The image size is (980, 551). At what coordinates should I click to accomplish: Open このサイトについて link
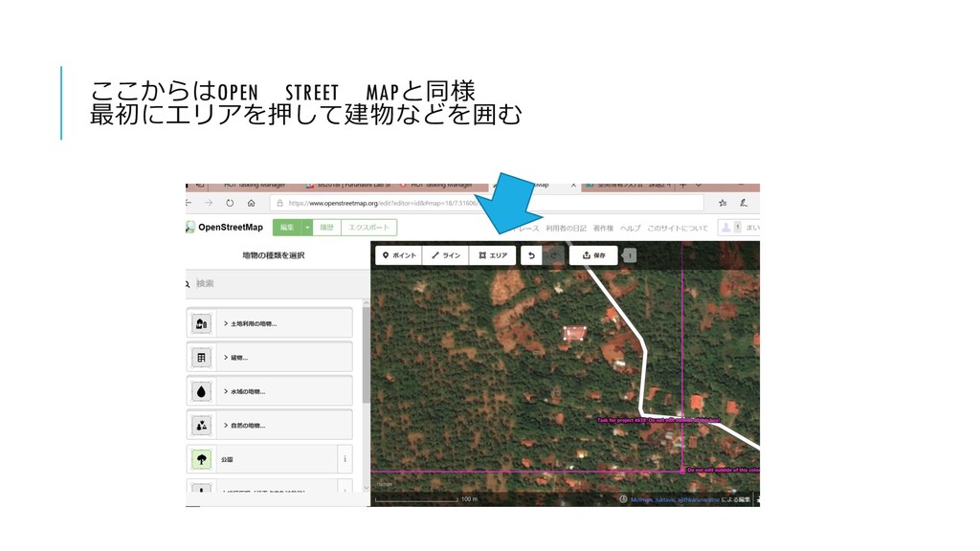point(678,228)
